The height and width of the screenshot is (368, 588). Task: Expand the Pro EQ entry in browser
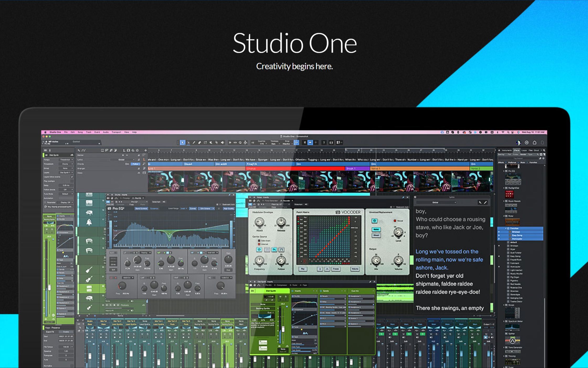click(x=504, y=171)
